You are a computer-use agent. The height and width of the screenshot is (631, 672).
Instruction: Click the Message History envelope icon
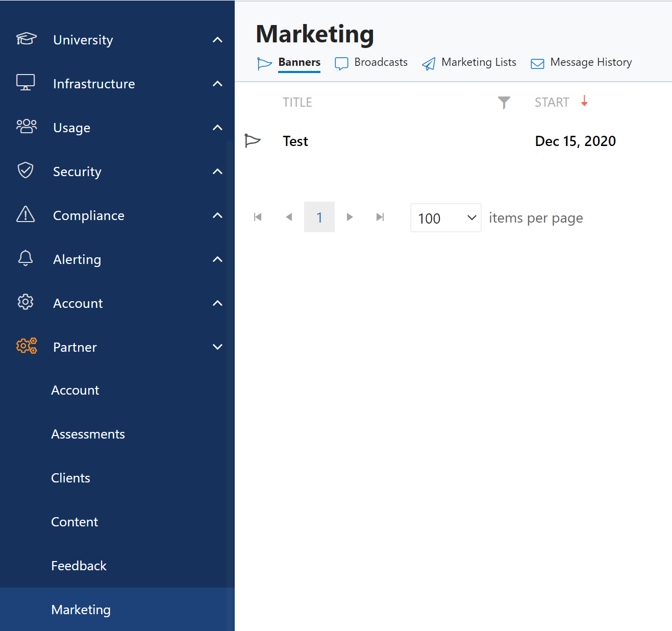point(537,64)
